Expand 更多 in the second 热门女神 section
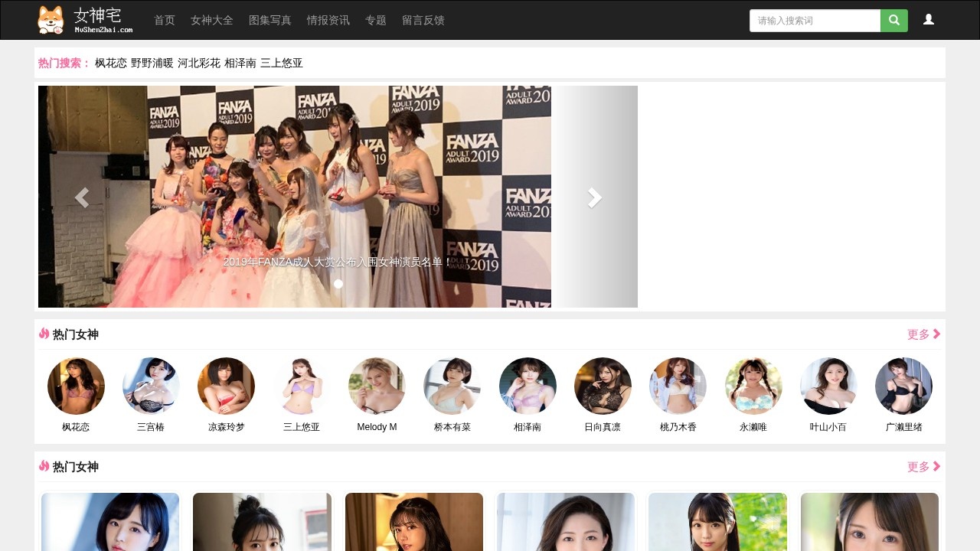 [923, 467]
